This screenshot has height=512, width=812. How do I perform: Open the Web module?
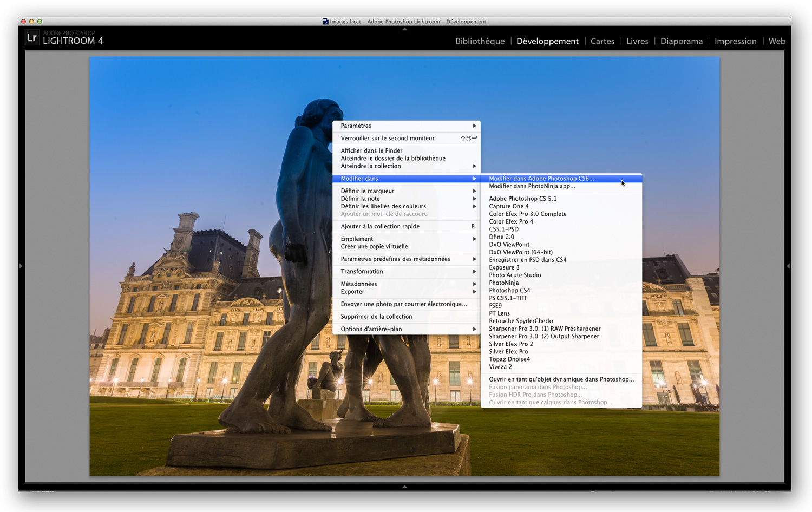pos(777,41)
